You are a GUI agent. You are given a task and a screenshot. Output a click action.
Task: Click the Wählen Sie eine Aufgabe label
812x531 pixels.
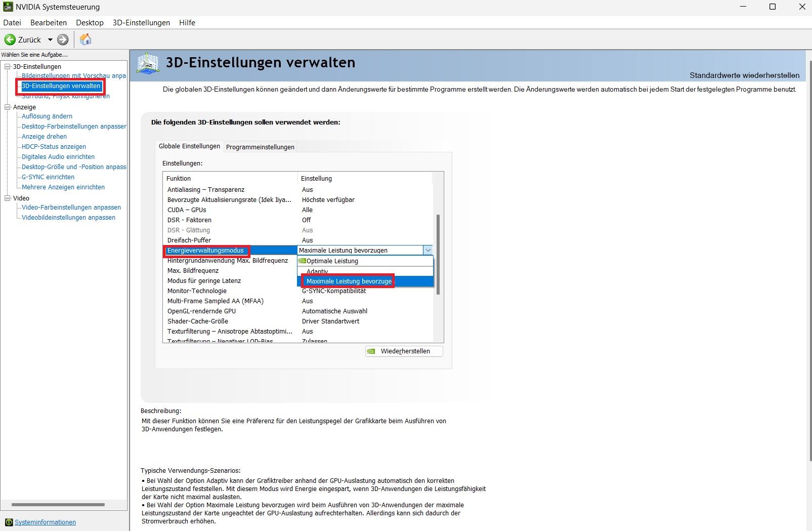coord(34,55)
